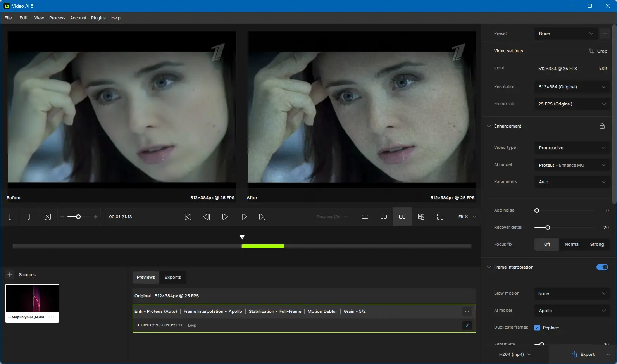The width and height of the screenshot is (617, 364).
Task: Open the Slow motion dropdown
Action: click(x=572, y=293)
